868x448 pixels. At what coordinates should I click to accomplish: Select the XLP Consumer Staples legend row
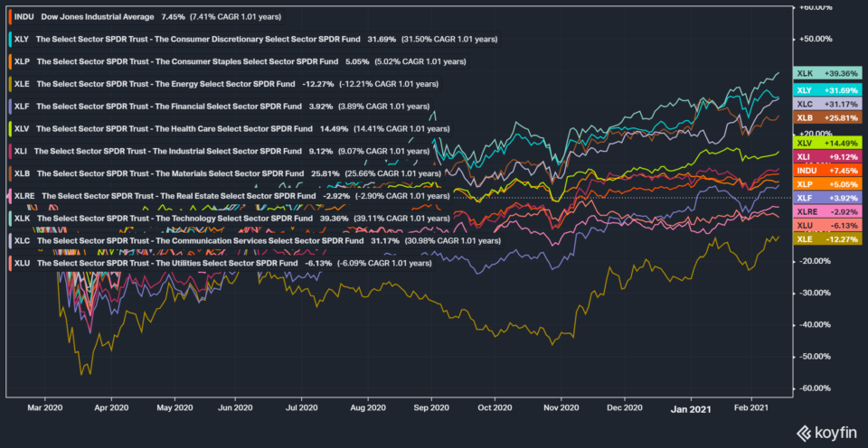click(239, 61)
